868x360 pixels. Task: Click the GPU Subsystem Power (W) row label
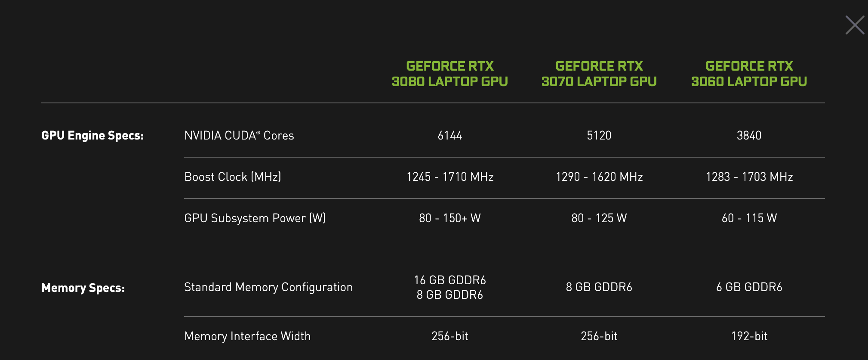255,218
